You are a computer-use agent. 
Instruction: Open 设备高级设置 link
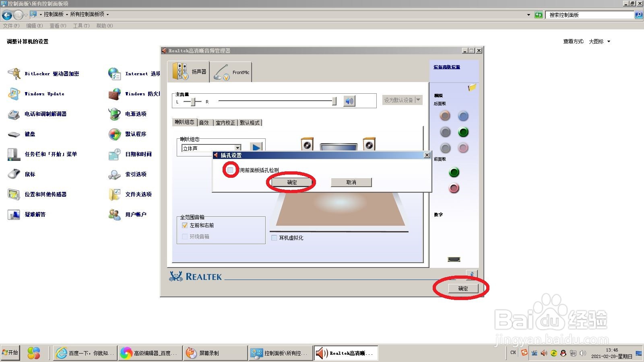(447, 67)
